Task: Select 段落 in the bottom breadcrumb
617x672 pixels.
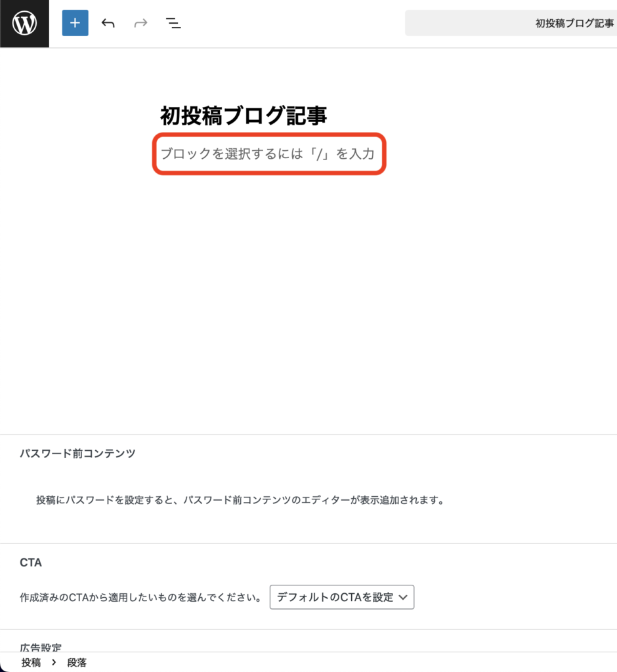Action: tap(77, 663)
